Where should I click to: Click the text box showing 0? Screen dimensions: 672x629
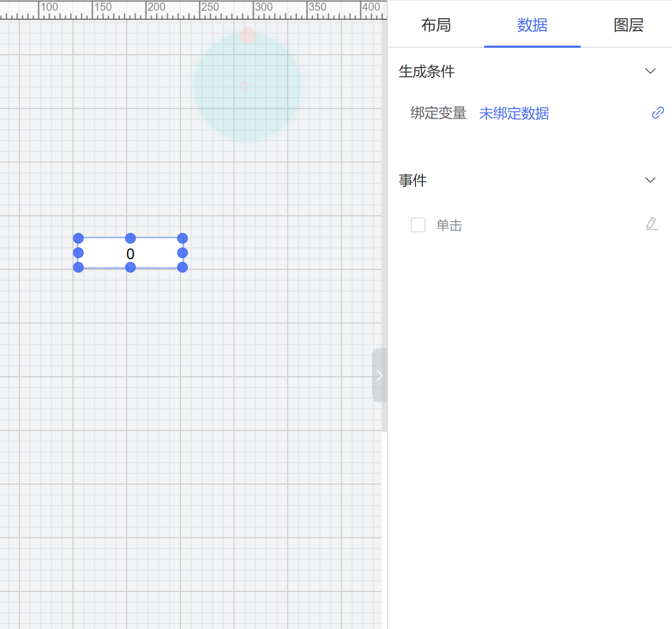(x=130, y=253)
